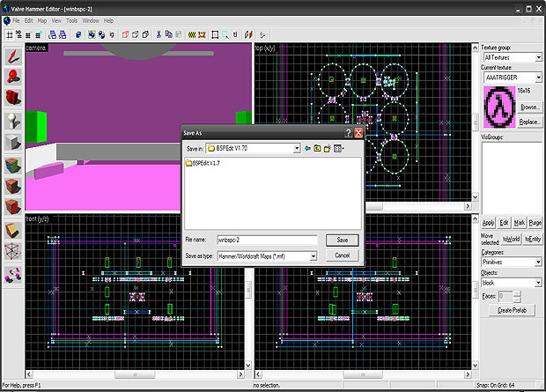Viewport: 546px width, 392px height.
Task: Toggle ignore groups mode
Action: 112,34
